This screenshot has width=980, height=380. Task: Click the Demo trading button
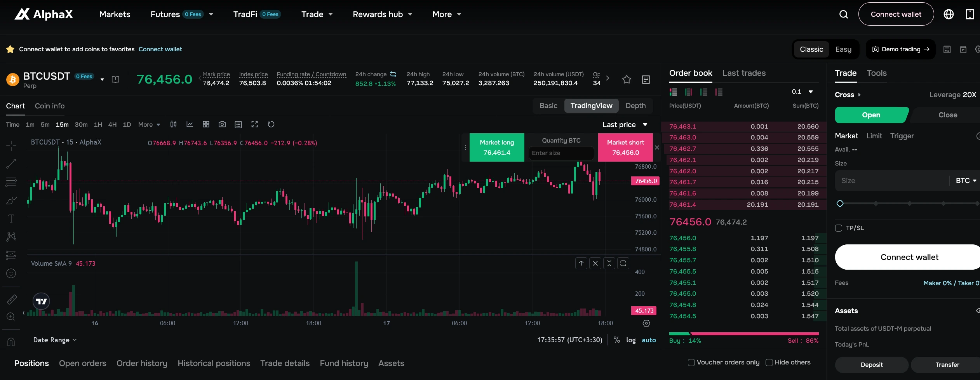[x=901, y=49]
